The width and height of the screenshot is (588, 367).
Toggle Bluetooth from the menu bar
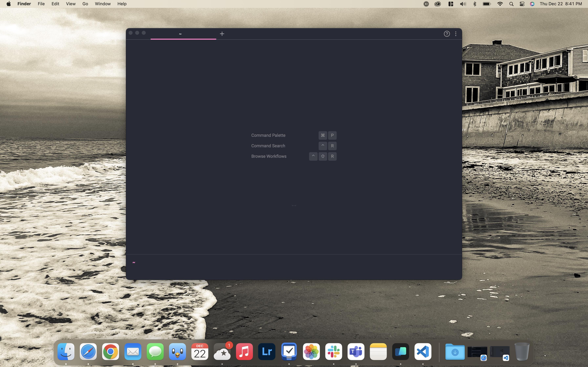[474, 4]
